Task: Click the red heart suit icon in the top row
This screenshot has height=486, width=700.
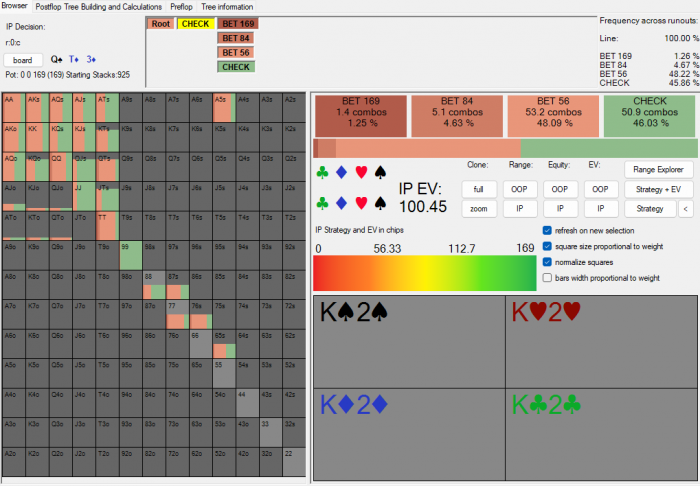Action: click(361, 172)
